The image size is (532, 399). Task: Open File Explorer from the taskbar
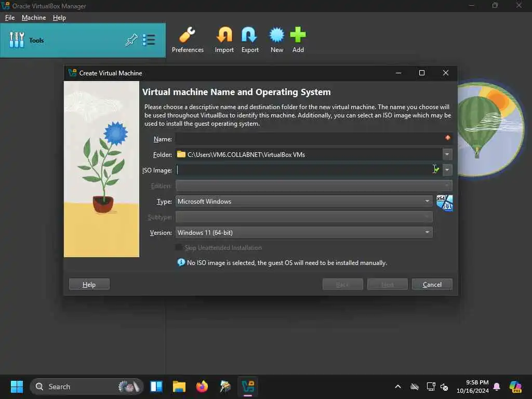click(179, 387)
